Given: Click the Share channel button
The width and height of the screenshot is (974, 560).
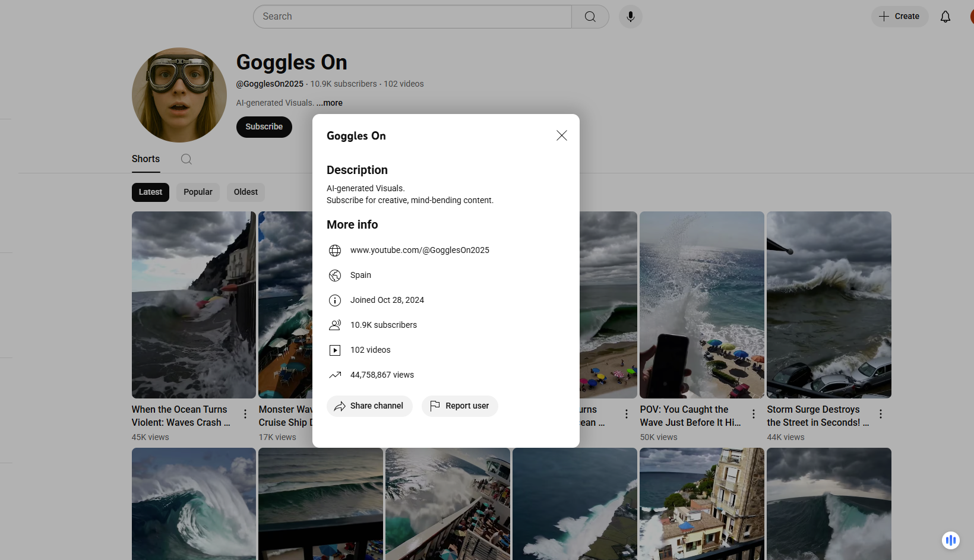Looking at the screenshot, I should 369,406.
